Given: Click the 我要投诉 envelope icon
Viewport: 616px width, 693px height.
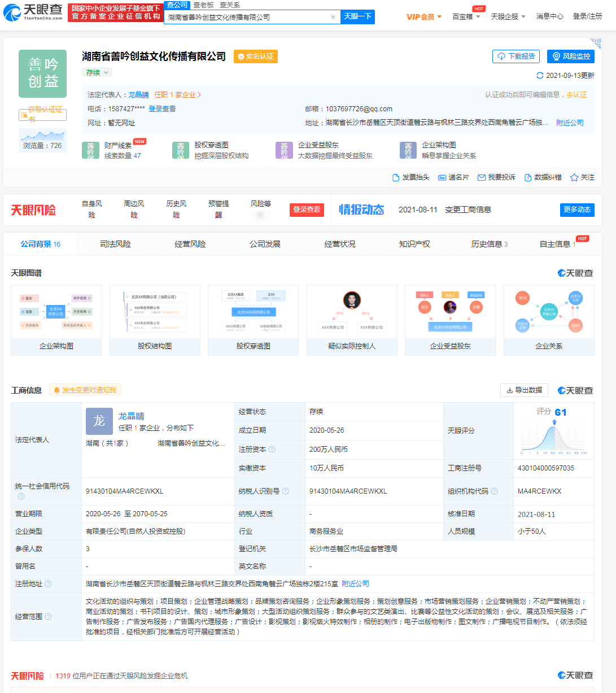Looking at the screenshot, I should (x=482, y=177).
